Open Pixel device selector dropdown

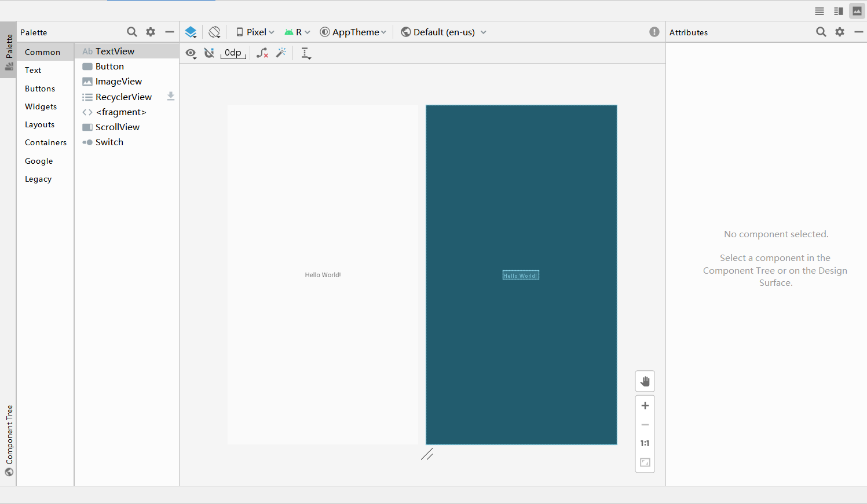coord(255,32)
